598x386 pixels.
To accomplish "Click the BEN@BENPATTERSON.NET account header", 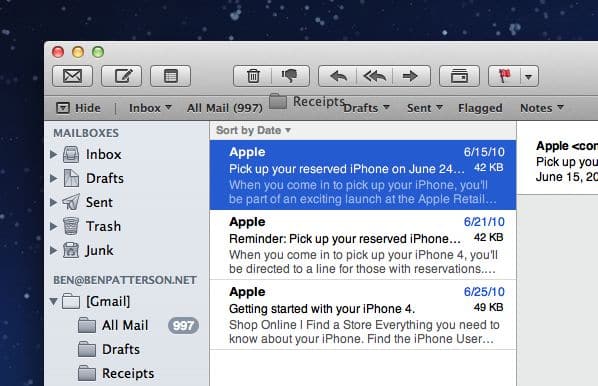I will coord(125,280).
